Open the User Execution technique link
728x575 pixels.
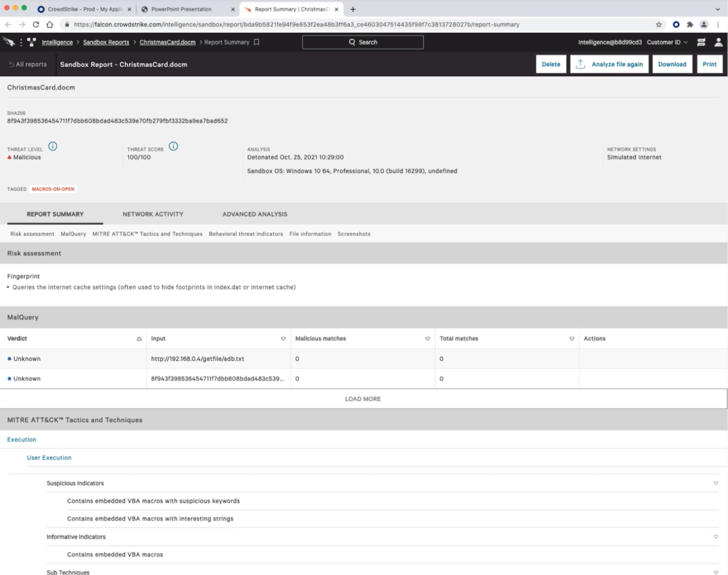(x=49, y=458)
